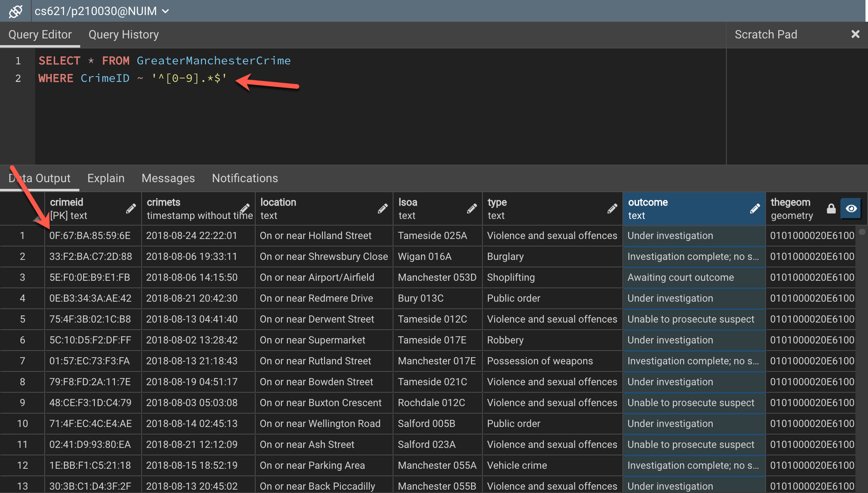Click the Data Output tab
Viewport: 868px width, 493px height.
(39, 178)
